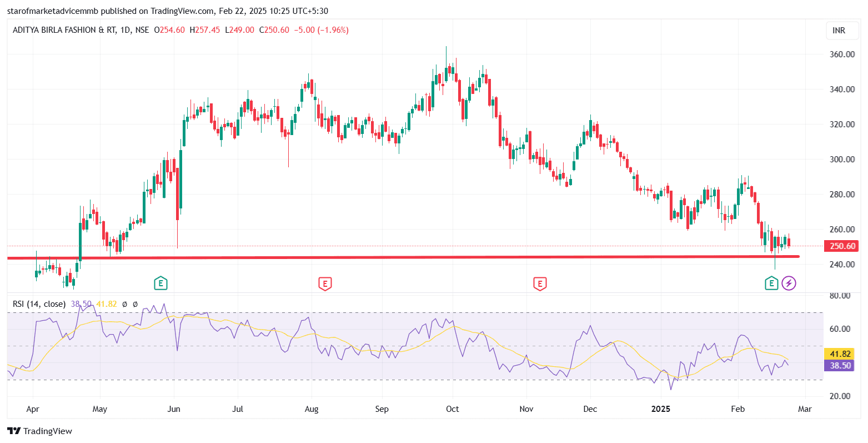Click the Jun label on time axis
The image size is (868, 443).
pos(174,409)
